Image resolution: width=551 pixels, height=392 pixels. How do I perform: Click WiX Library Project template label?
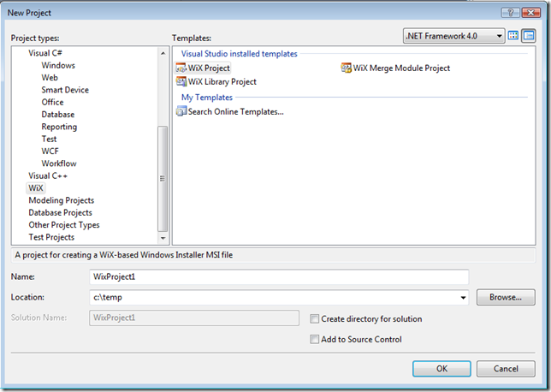click(x=222, y=82)
